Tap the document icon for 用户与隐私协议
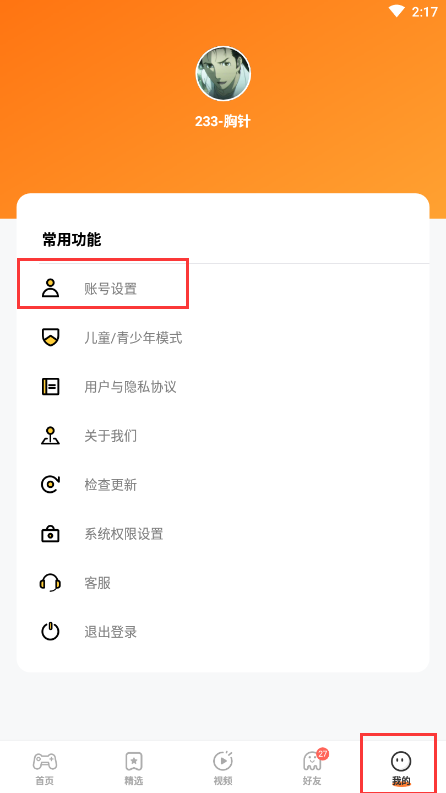 50,386
